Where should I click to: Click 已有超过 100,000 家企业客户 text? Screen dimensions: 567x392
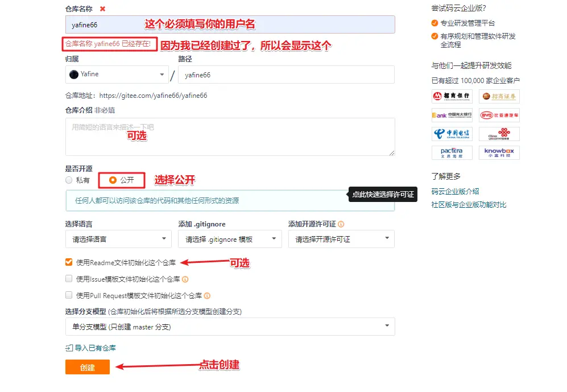[475, 81]
